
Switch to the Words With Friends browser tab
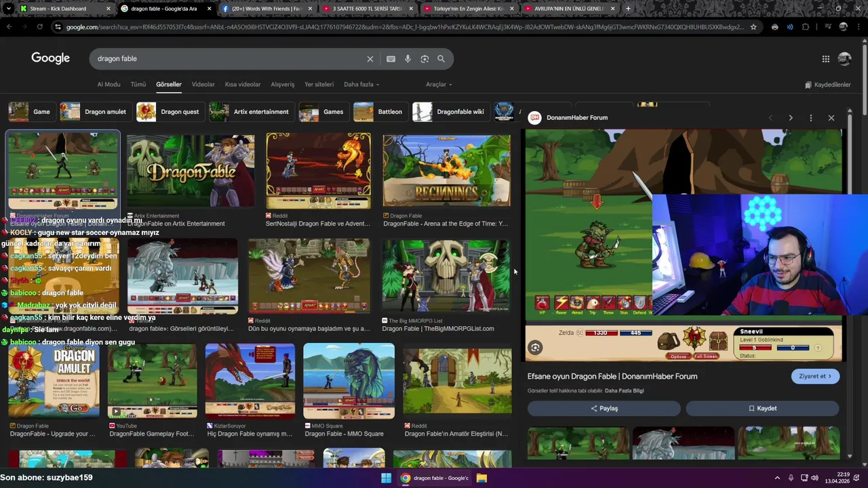(266, 9)
